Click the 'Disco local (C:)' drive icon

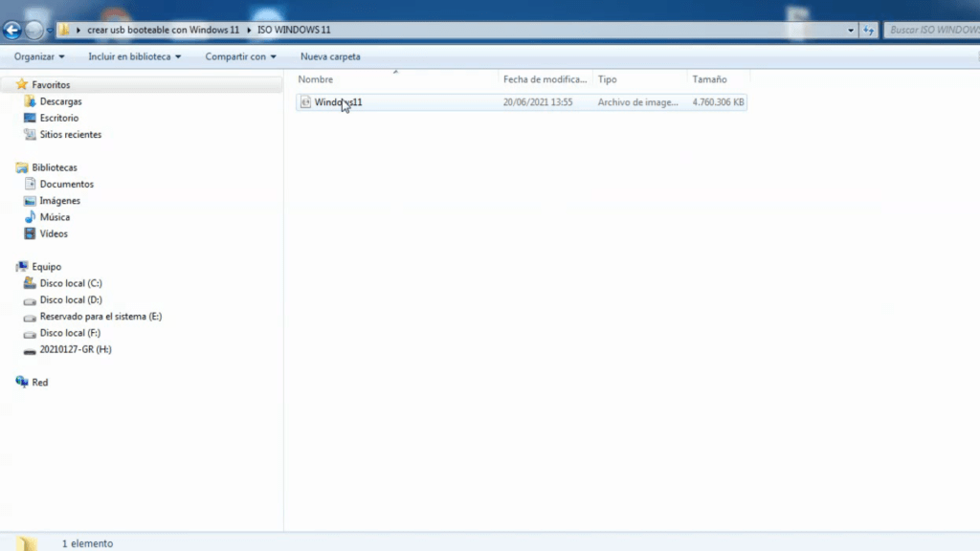pyautogui.click(x=30, y=283)
